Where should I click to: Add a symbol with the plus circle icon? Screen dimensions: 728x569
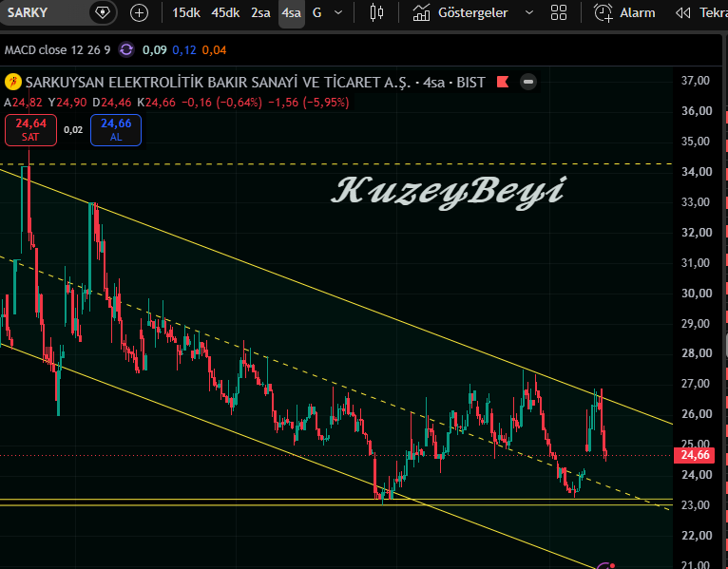tap(139, 12)
